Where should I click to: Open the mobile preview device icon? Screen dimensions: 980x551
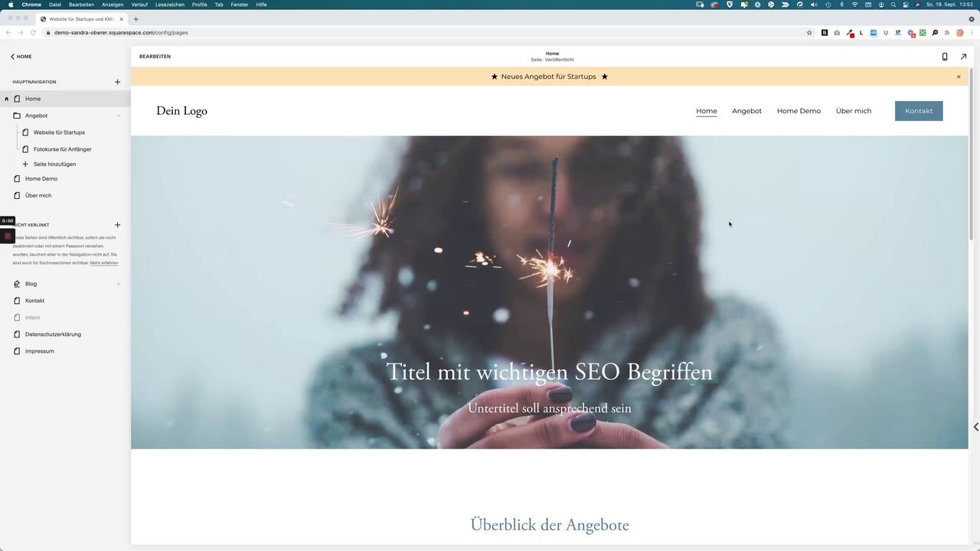pyautogui.click(x=944, y=57)
